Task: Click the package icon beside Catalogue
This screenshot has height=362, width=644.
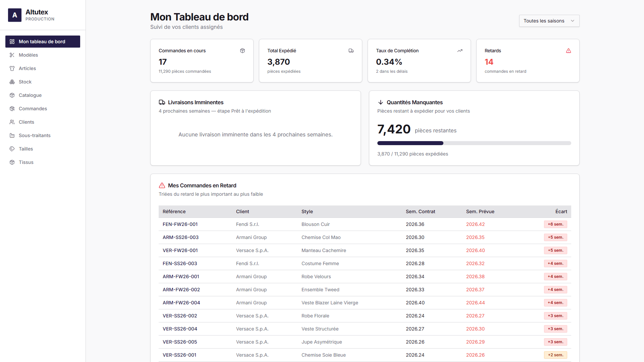Action: pyautogui.click(x=12, y=95)
